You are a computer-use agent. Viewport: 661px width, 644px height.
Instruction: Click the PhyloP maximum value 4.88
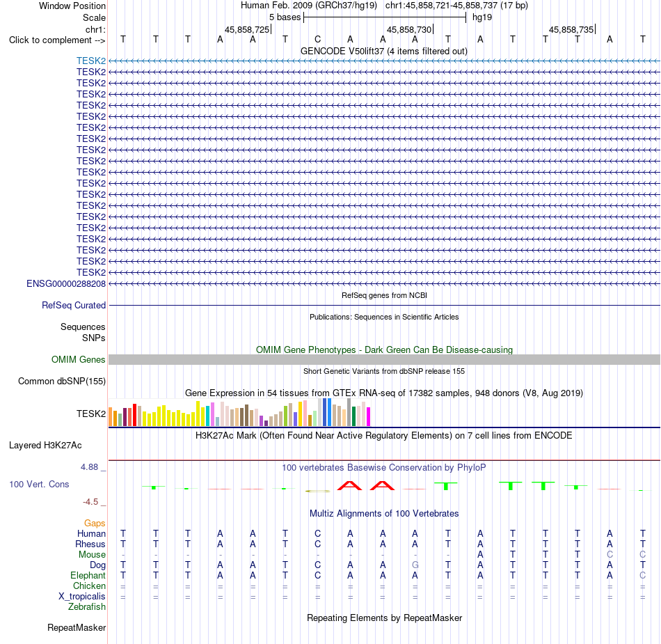pyautogui.click(x=89, y=467)
